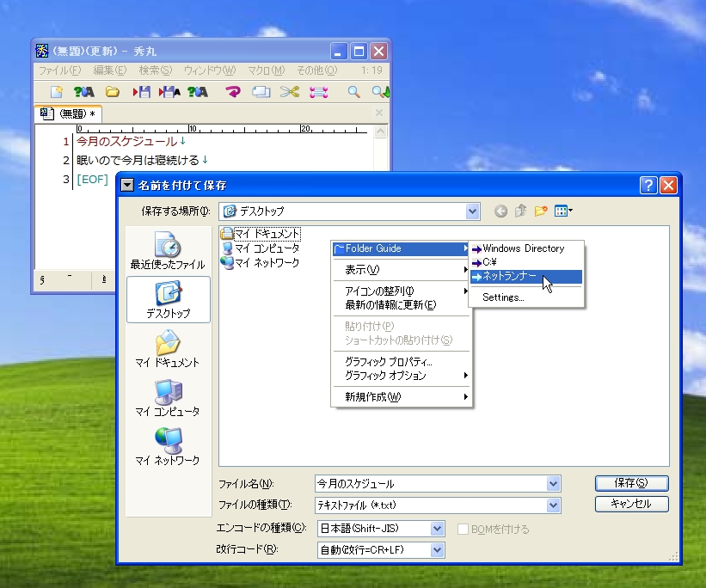Image resolution: width=706 pixels, height=588 pixels.
Task: Select マイ ネットワーク in the places bar
Action: click(x=168, y=447)
